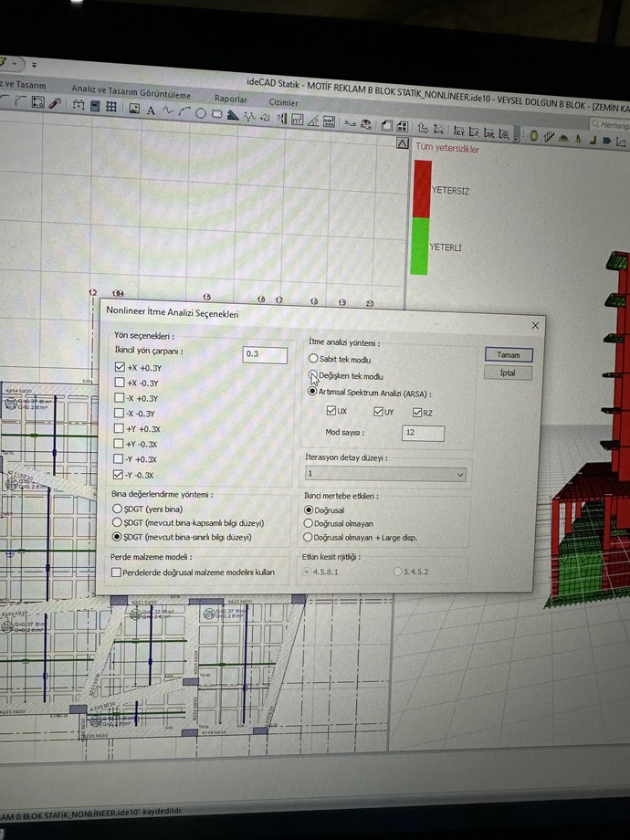Click the graph chart icon at toolbar end

pos(621,142)
